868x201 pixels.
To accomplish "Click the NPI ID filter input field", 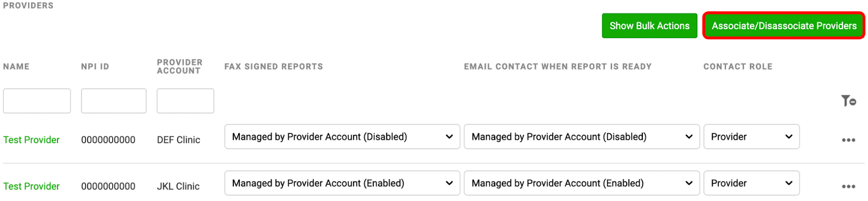I will pyautogui.click(x=114, y=101).
